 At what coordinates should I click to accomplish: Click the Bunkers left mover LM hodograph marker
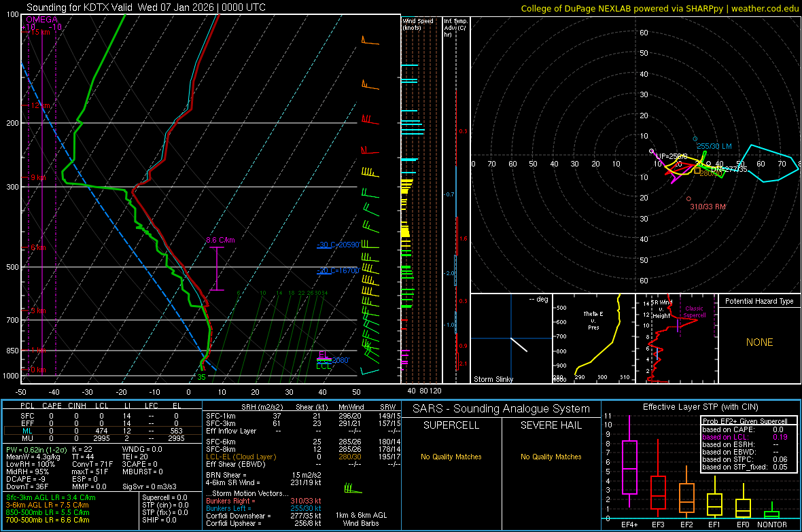[x=695, y=139]
